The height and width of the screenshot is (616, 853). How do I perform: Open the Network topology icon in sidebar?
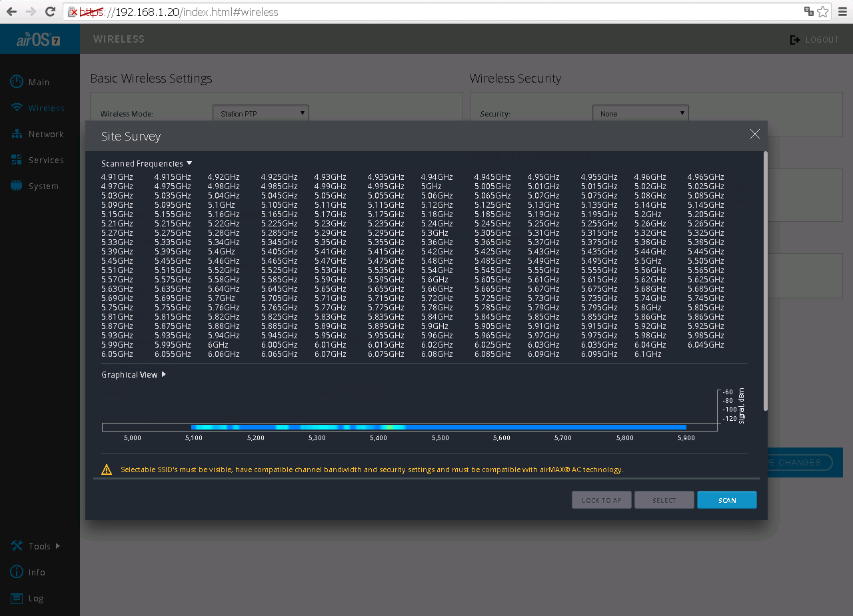[17, 134]
